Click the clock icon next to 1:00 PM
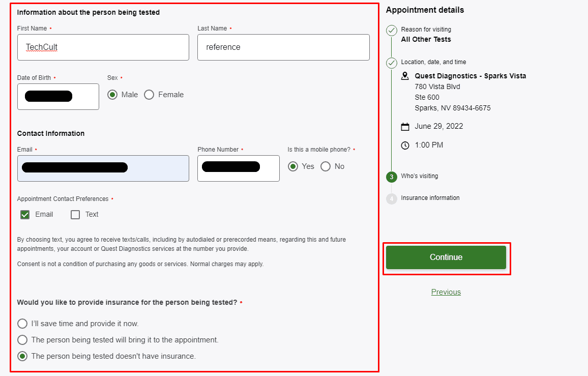 click(x=405, y=145)
